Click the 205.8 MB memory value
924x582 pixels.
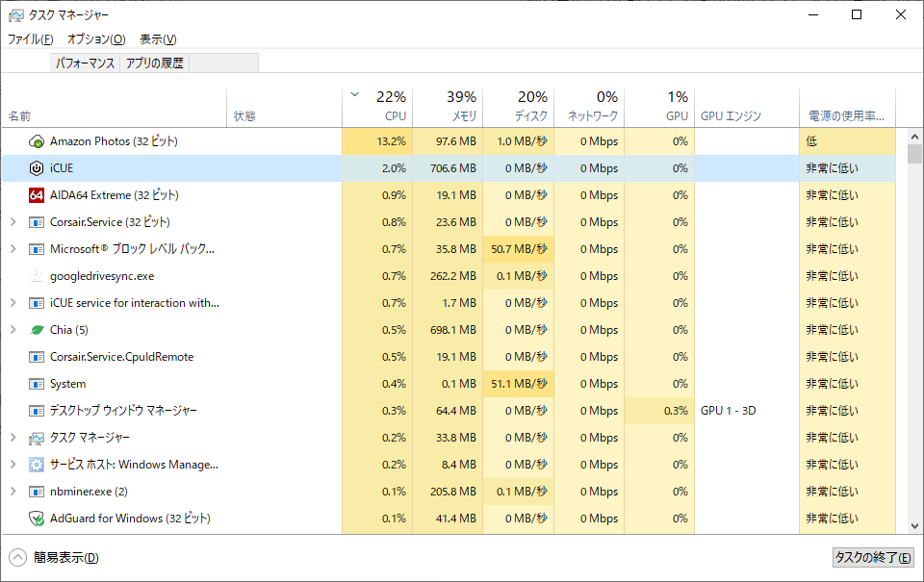(453, 492)
